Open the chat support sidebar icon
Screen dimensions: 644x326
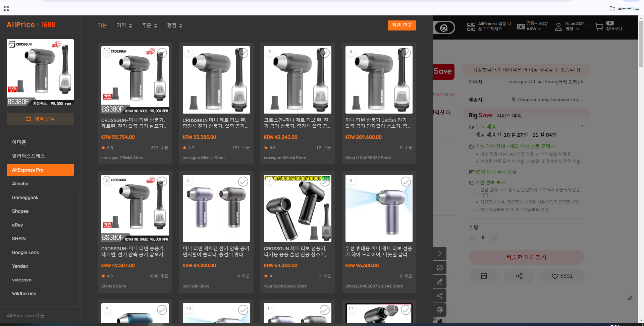pos(439,268)
